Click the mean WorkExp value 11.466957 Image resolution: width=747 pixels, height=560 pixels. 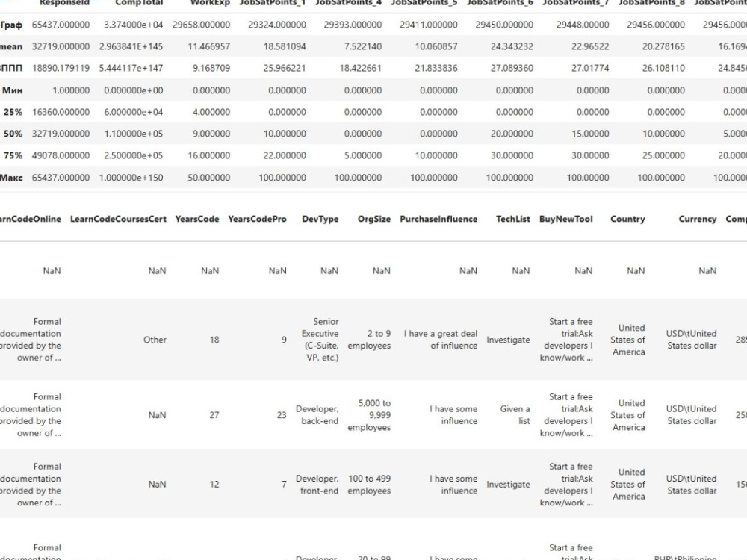[208, 46]
